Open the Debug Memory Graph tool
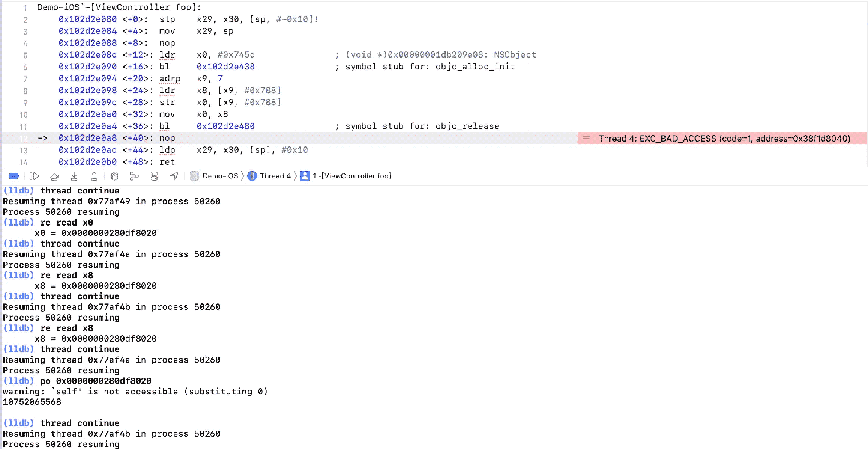 tap(134, 176)
